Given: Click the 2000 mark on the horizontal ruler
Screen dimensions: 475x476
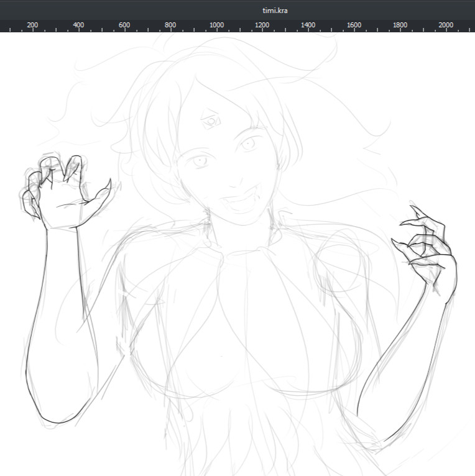Looking at the screenshot, I should [446, 25].
